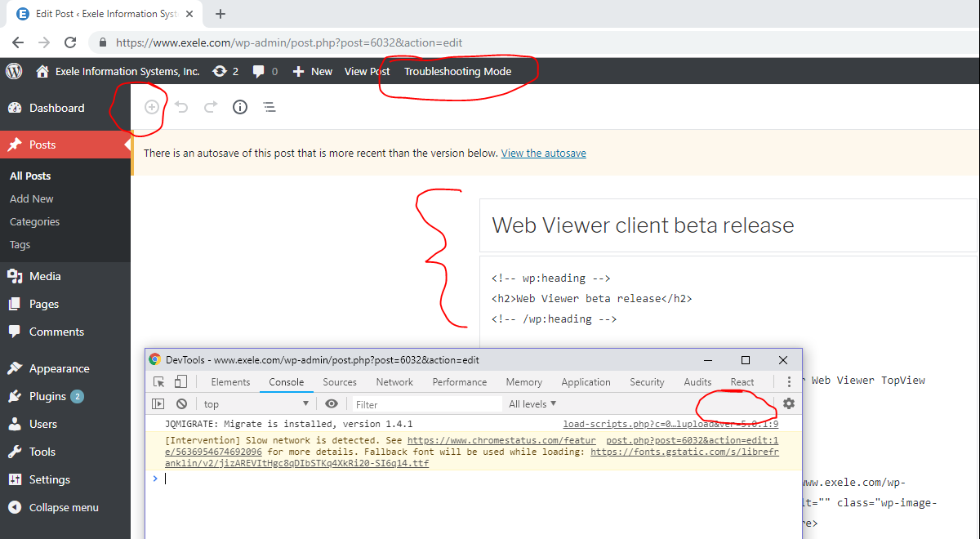Open Troubleshooting Mode in admin bar
This screenshot has width=980, height=539.
[x=457, y=71]
